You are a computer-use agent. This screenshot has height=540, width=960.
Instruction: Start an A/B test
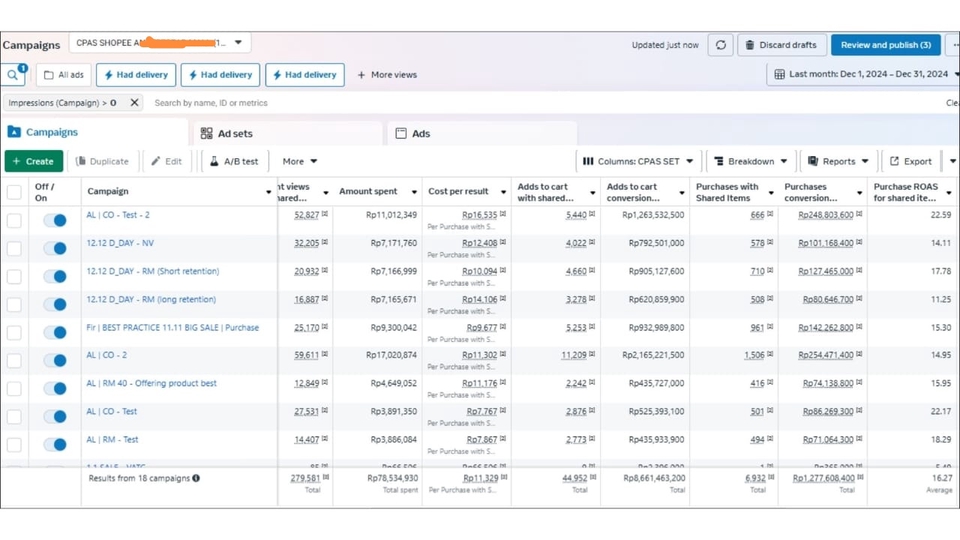[233, 161]
